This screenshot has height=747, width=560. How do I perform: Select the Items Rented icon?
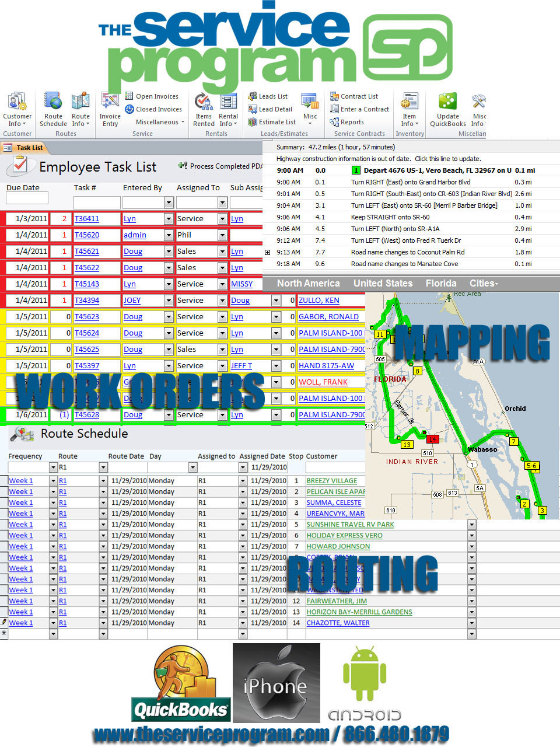coord(204,110)
